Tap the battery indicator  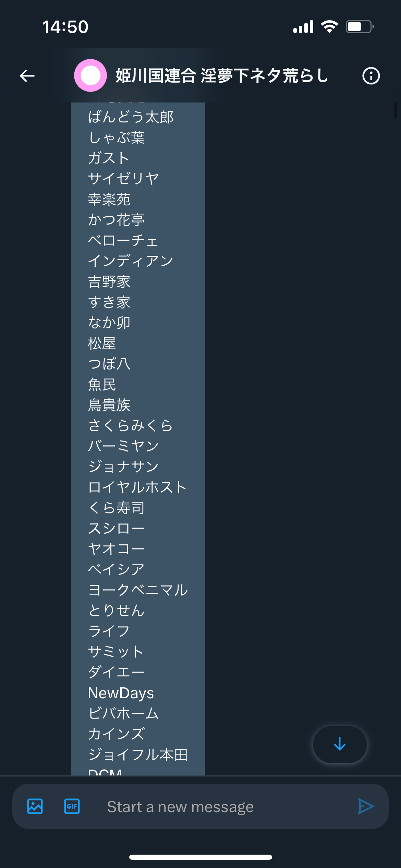(360, 26)
